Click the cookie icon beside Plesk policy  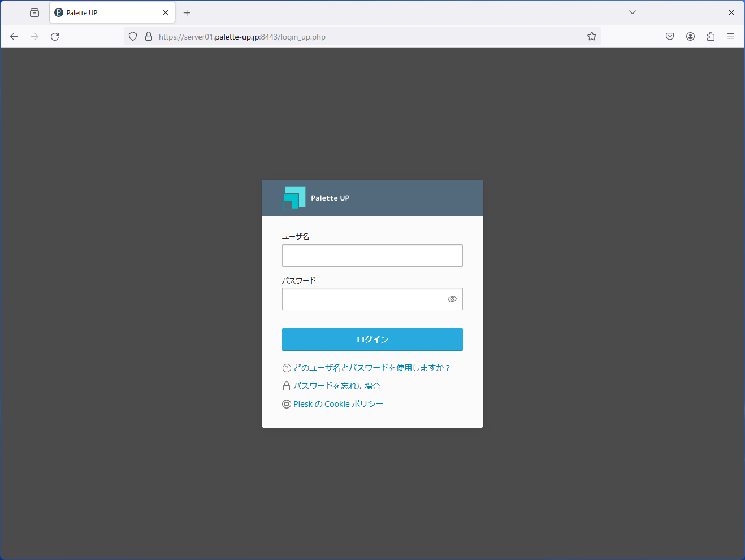pyautogui.click(x=287, y=404)
